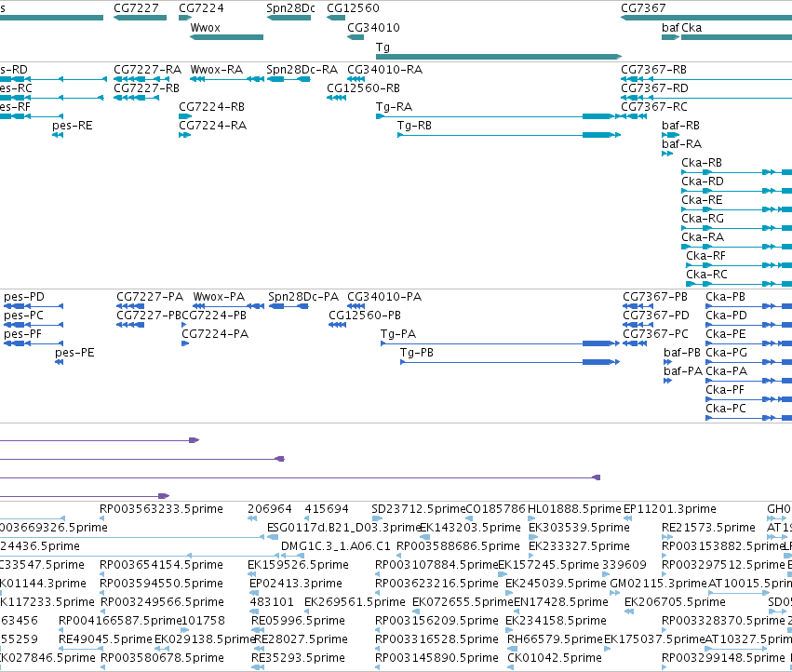Viewport: 792px width, 672px height.
Task: Select the Wwox gene bar
Action: click(x=227, y=37)
